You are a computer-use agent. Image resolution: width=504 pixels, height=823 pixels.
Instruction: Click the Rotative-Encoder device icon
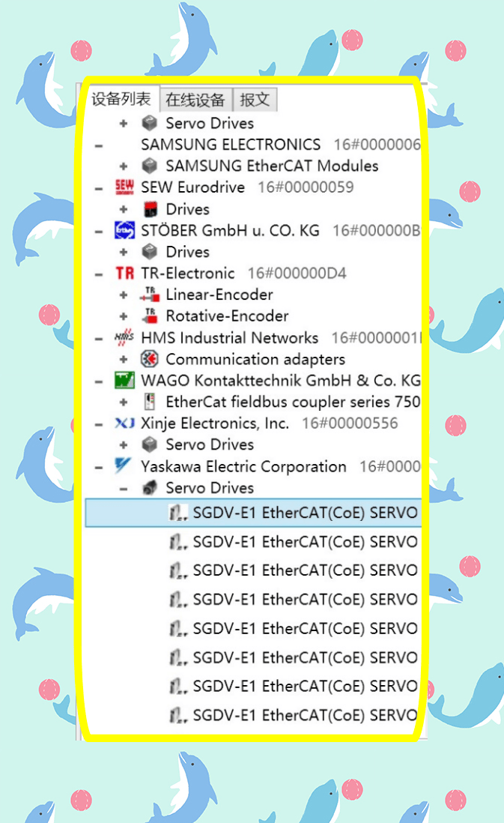coord(150,316)
